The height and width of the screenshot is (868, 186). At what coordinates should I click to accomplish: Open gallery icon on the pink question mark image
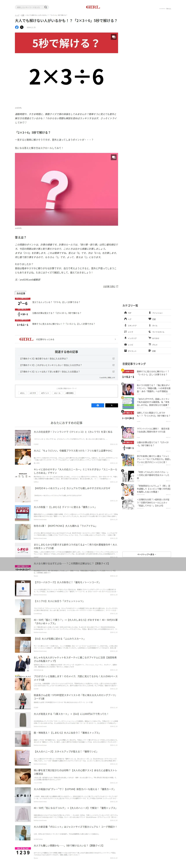point(114,157)
